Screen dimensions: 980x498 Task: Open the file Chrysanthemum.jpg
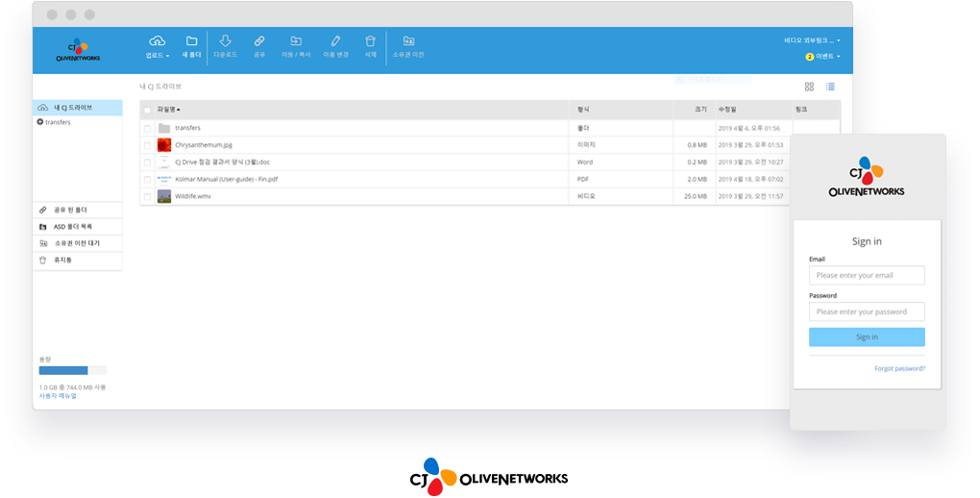203,144
